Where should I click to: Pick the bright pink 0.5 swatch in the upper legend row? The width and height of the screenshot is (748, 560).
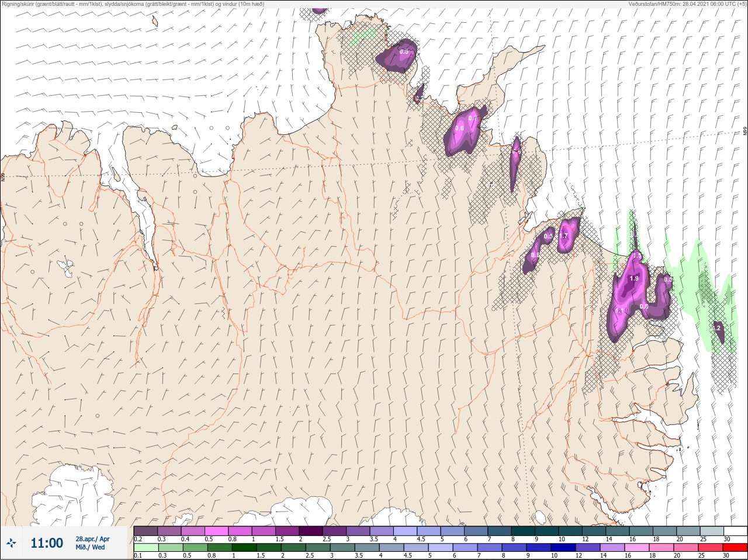pos(216,531)
